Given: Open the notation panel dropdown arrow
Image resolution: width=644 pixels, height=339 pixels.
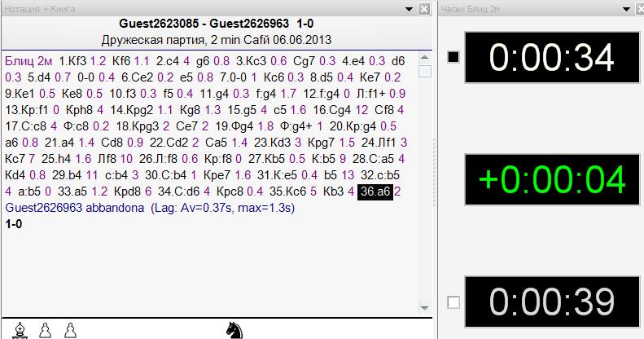Looking at the screenshot, I should pos(410,9).
